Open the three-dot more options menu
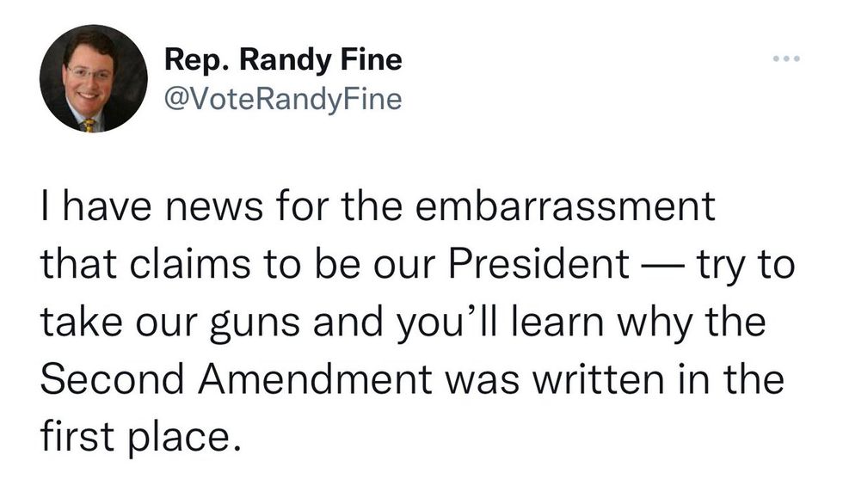 [x=786, y=61]
